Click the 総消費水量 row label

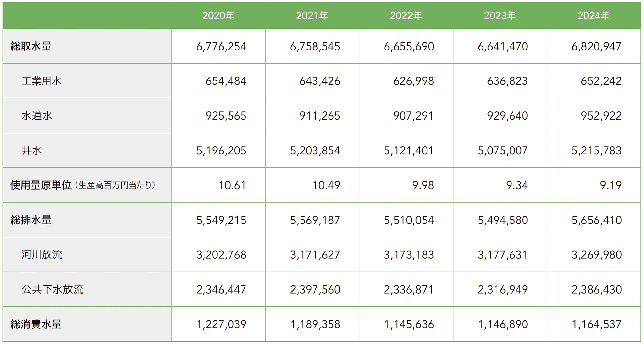(x=36, y=324)
